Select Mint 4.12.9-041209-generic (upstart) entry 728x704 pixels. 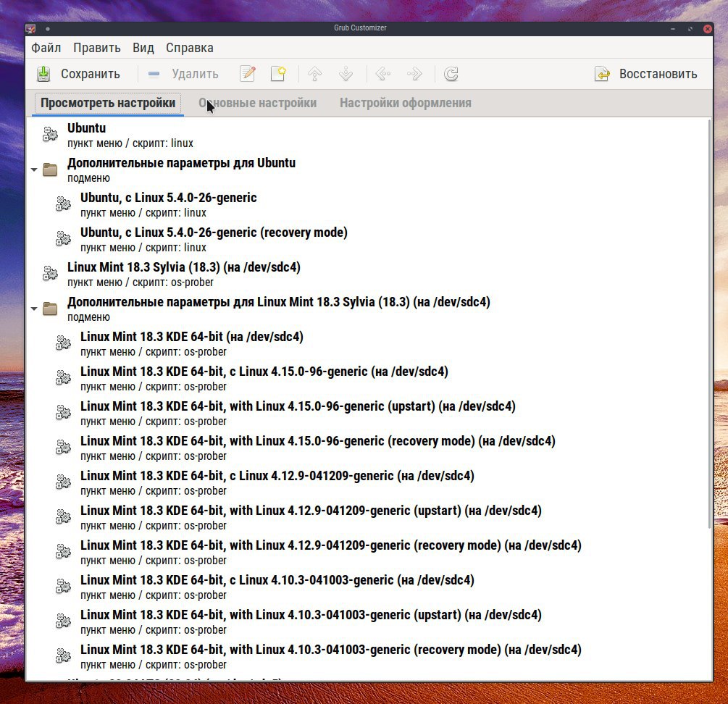coord(367,518)
